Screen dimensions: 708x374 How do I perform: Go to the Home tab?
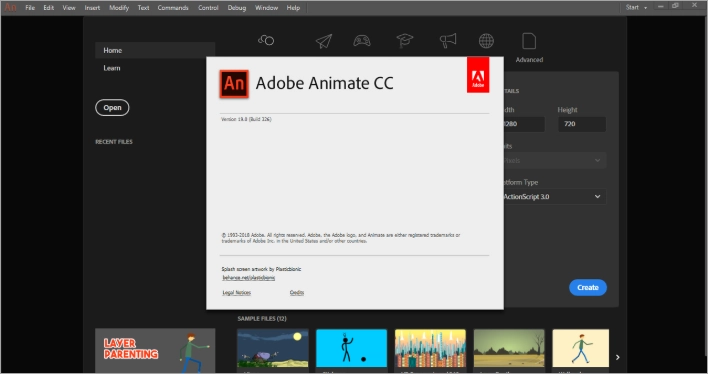click(155, 50)
